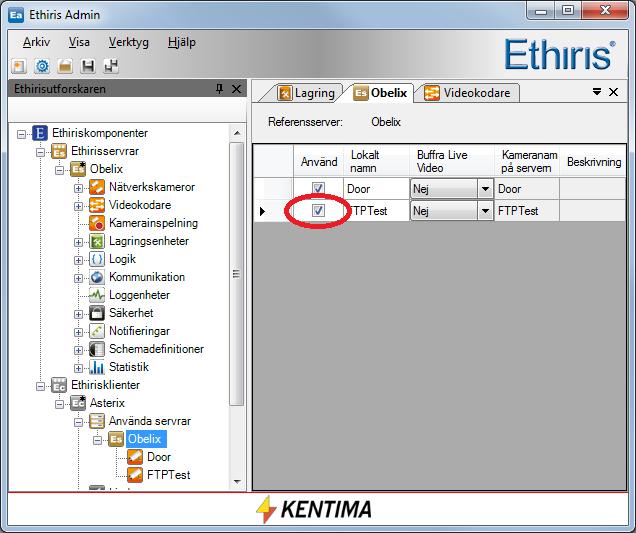
Task: Click the Buffra Live Video column header
Action: coord(452,161)
